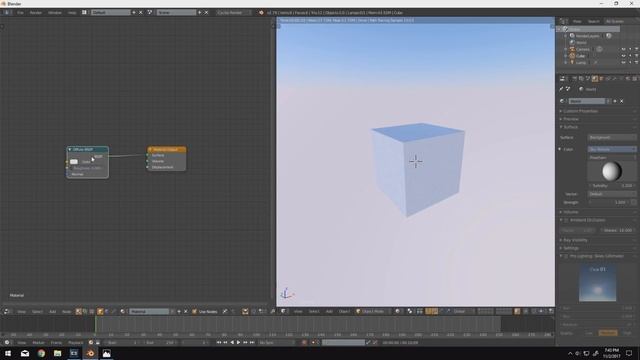Toggle visibility eye for Camera in outliner
This screenshot has width=640, height=360.
623,49
